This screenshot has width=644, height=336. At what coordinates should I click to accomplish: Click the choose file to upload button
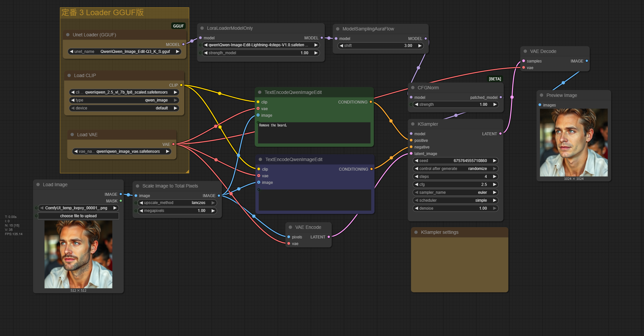[x=78, y=216]
